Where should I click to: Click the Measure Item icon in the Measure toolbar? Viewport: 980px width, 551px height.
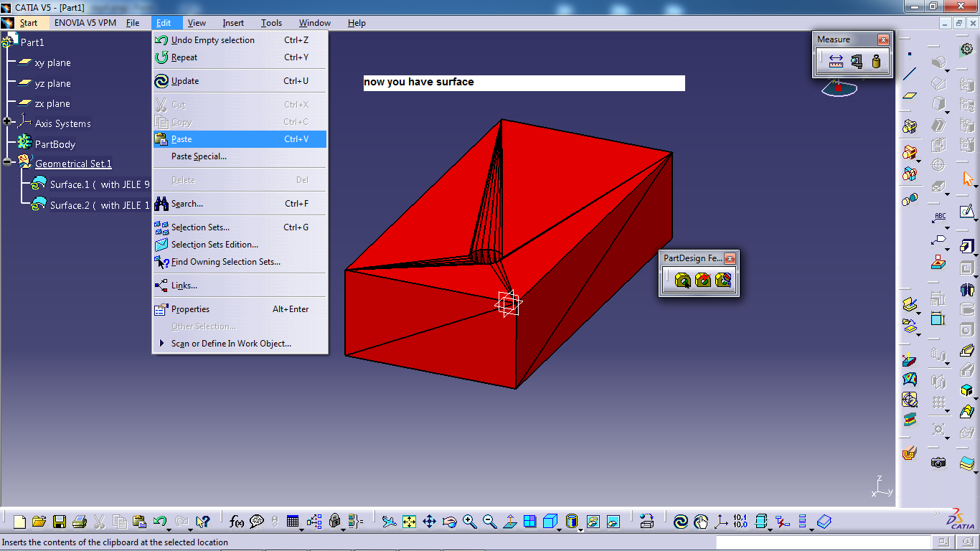click(856, 62)
